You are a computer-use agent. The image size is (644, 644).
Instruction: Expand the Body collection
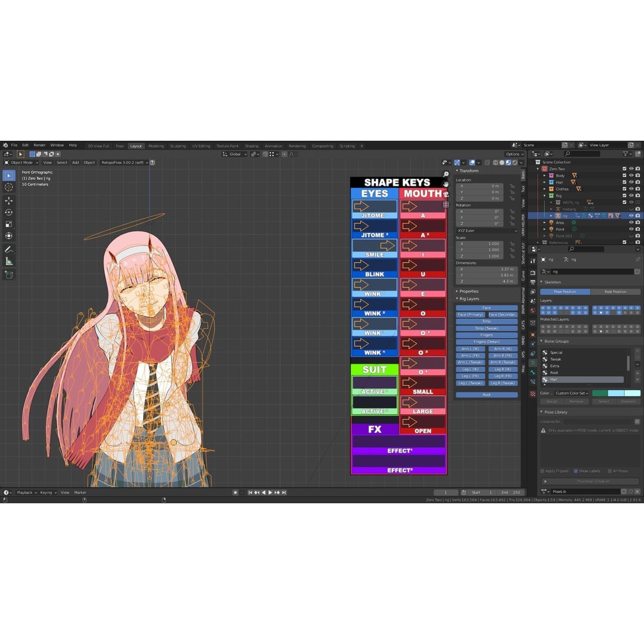pyautogui.click(x=544, y=176)
